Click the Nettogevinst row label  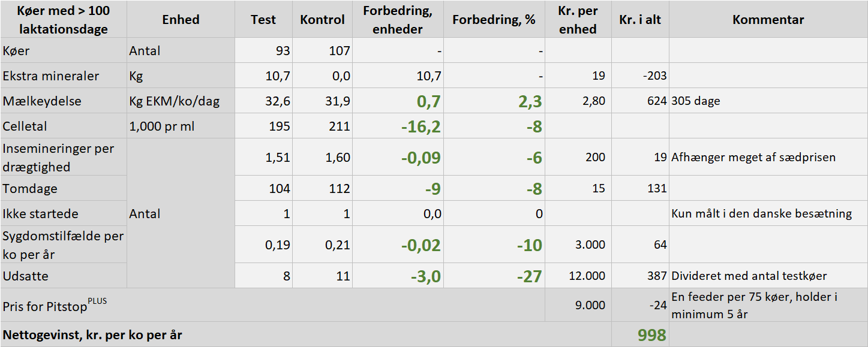92,335
